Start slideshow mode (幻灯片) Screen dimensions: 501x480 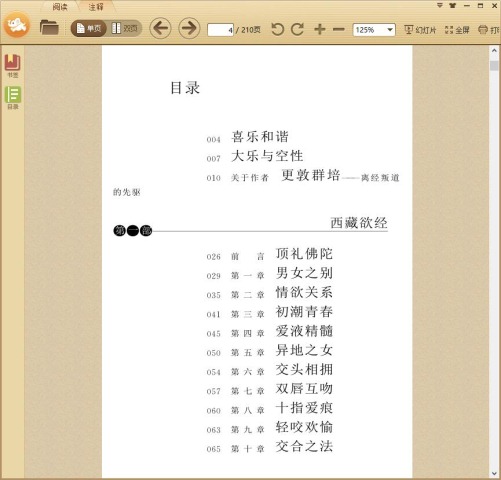click(x=420, y=30)
